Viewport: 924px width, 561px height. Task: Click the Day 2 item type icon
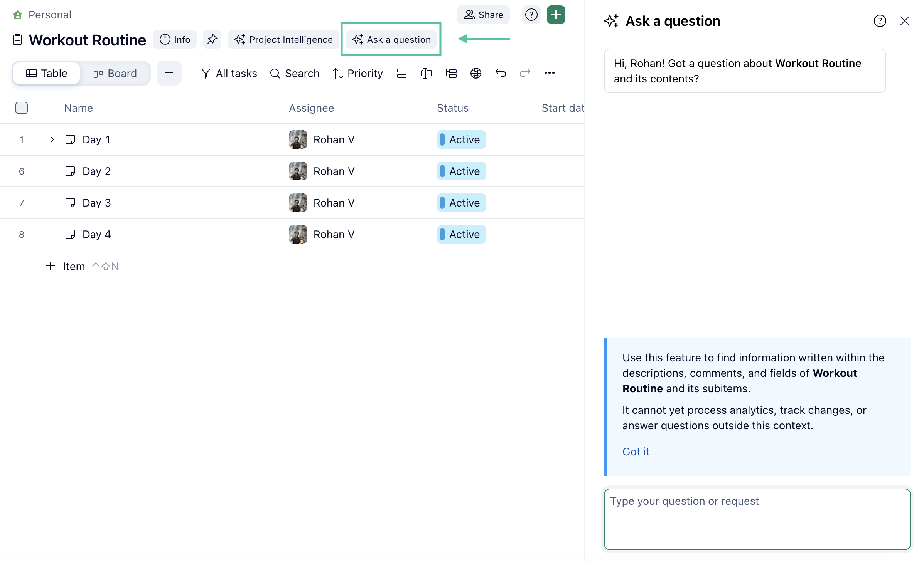[x=70, y=171]
